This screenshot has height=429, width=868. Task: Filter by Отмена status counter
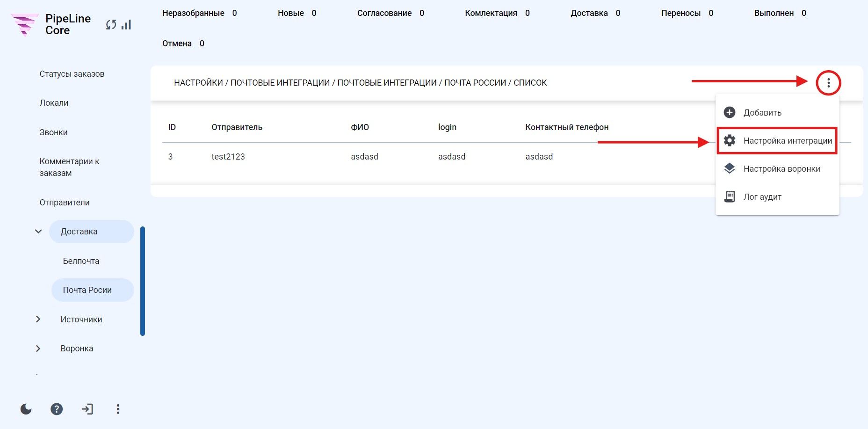(183, 44)
